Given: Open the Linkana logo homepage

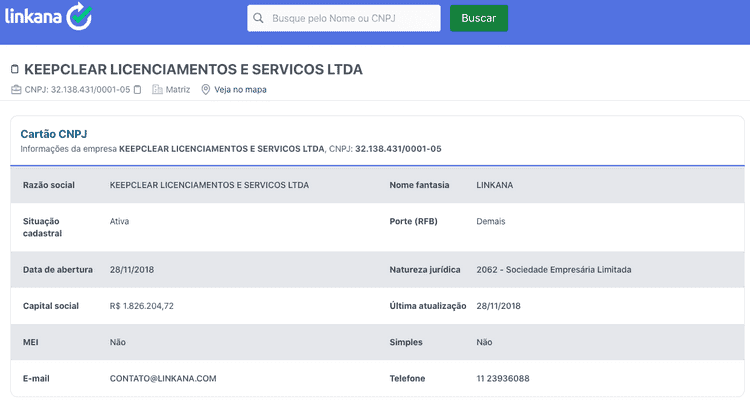Looking at the screenshot, I should (48, 17).
